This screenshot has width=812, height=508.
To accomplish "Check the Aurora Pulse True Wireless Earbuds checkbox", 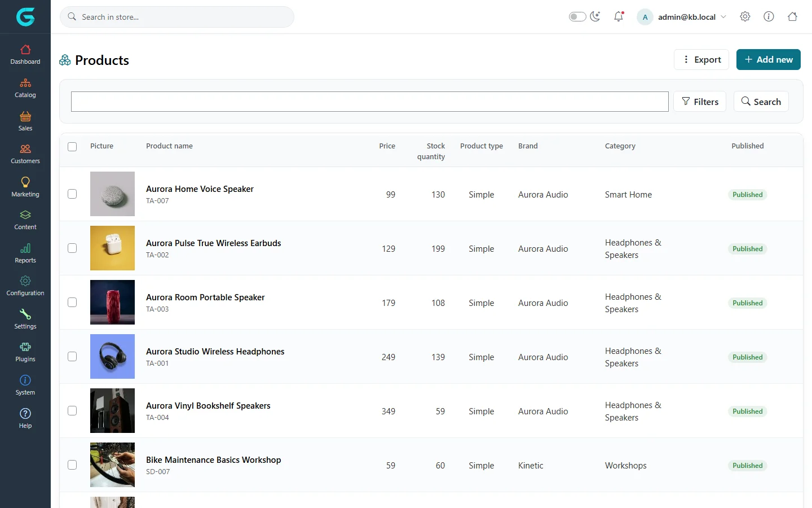I will tap(72, 248).
